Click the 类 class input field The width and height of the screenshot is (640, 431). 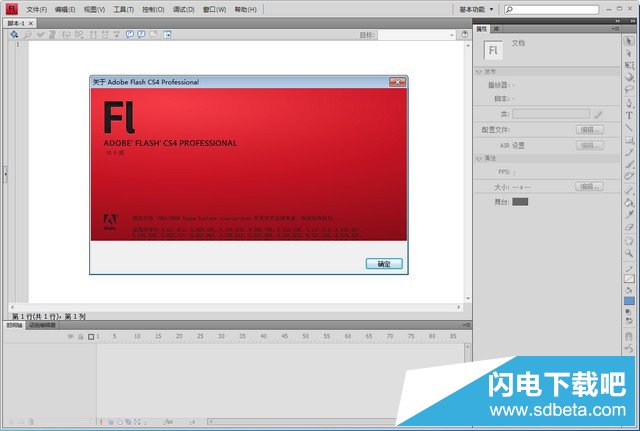point(551,114)
